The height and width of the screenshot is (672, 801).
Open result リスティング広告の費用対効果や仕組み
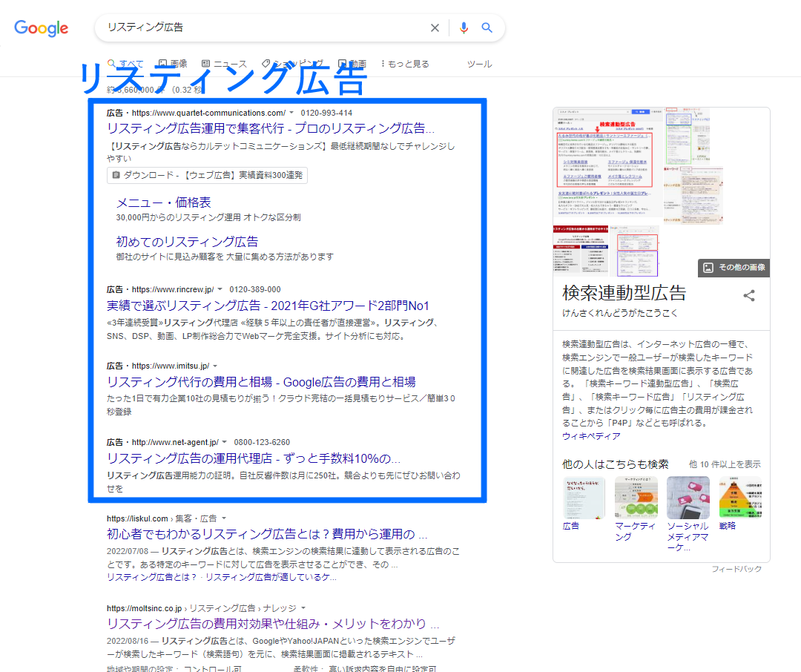pyautogui.click(x=273, y=624)
